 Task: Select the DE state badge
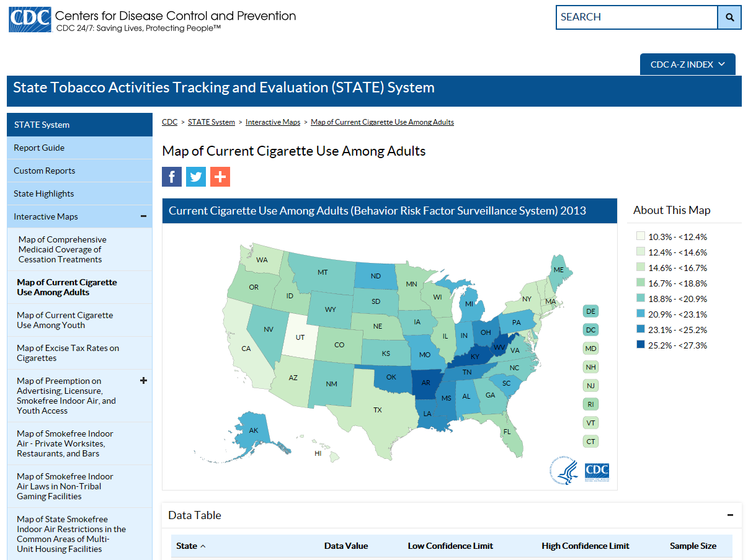pyautogui.click(x=590, y=311)
